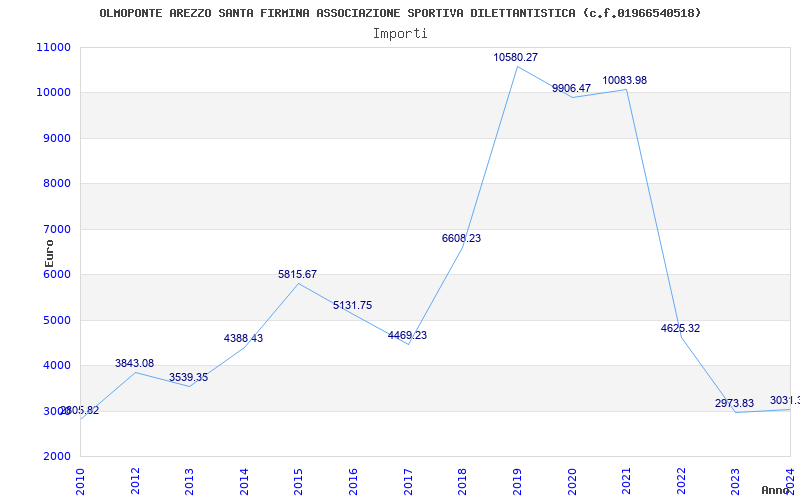The width and height of the screenshot is (800, 500).
Task: Click the x-axis year 2023
Action: point(735,482)
